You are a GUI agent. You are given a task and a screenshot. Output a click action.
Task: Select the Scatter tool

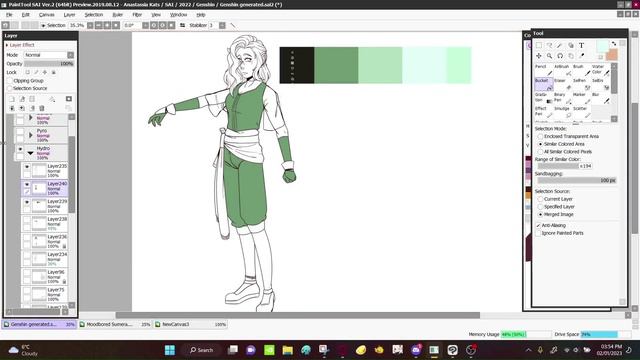coord(582,112)
